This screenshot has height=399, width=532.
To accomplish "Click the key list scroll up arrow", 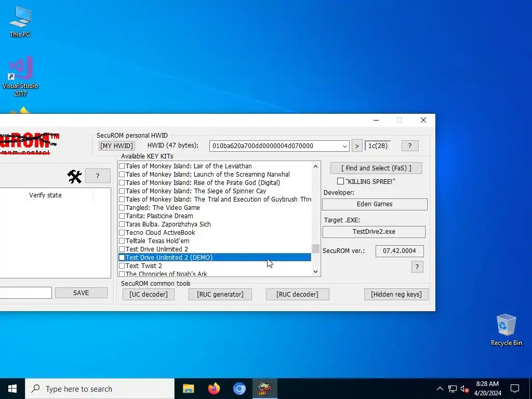I will point(315,166).
